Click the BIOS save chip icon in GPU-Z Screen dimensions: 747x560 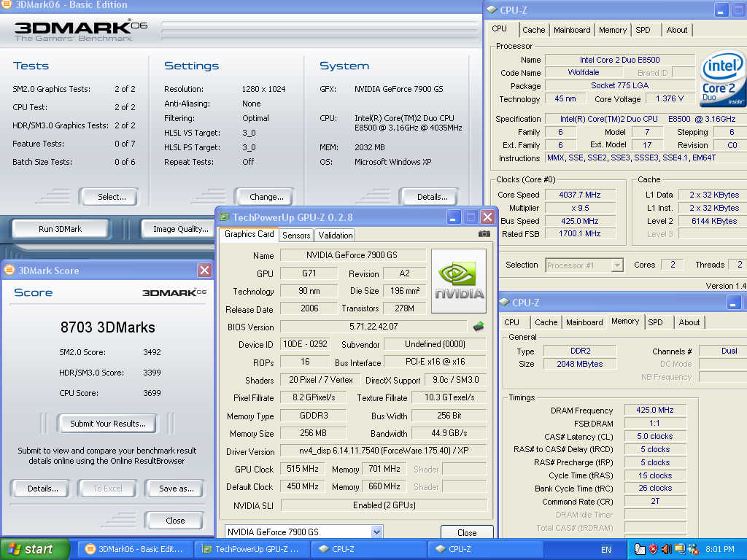click(x=479, y=326)
